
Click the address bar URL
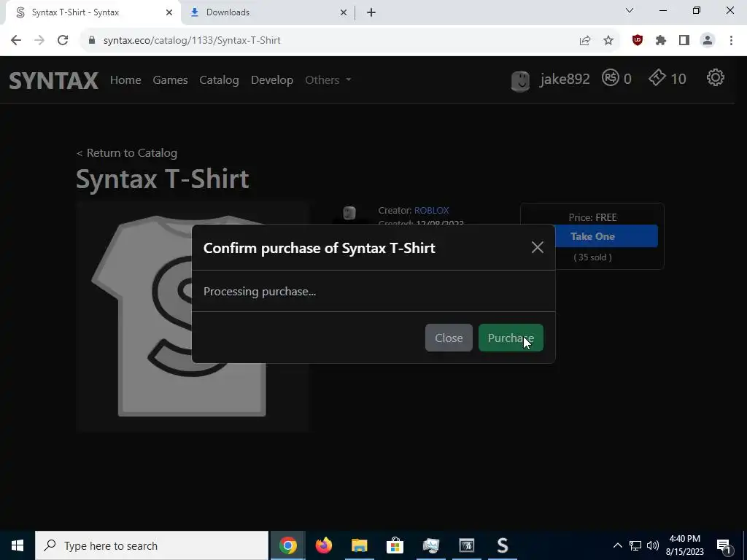tap(192, 41)
